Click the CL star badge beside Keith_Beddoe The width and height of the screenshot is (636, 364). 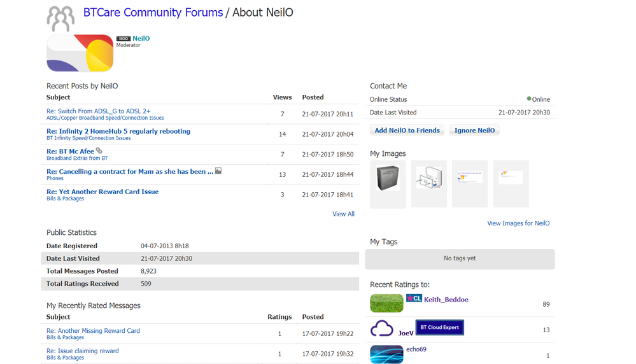coord(414,298)
